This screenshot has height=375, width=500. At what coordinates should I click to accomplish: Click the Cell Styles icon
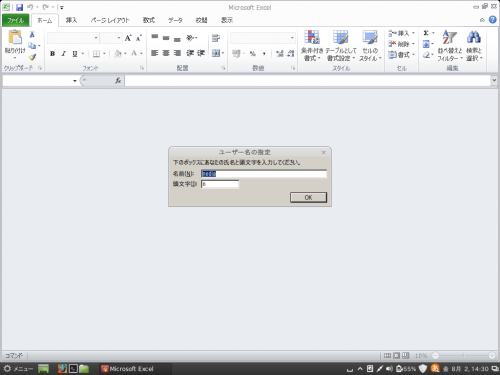(370, 37)
